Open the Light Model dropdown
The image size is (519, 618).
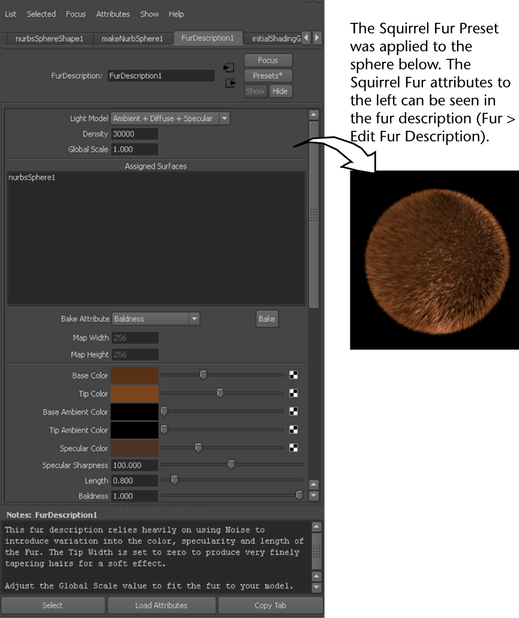click(x=170, y=118)
